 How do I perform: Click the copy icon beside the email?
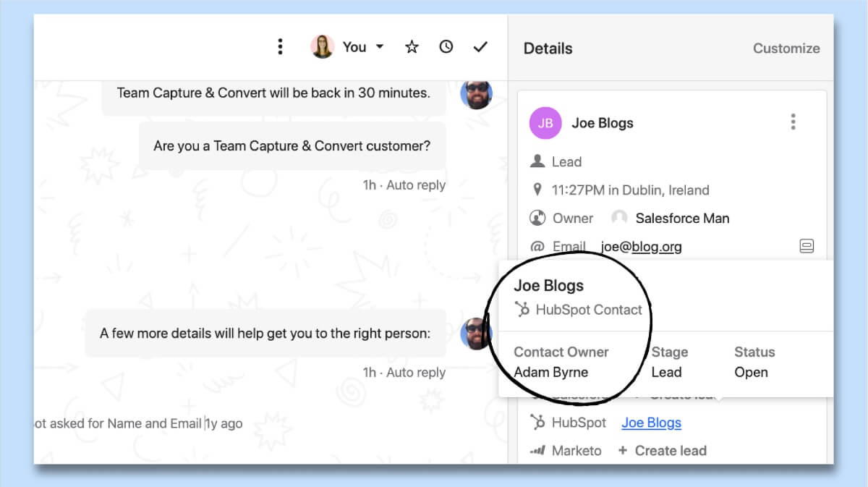pos(807,247)
